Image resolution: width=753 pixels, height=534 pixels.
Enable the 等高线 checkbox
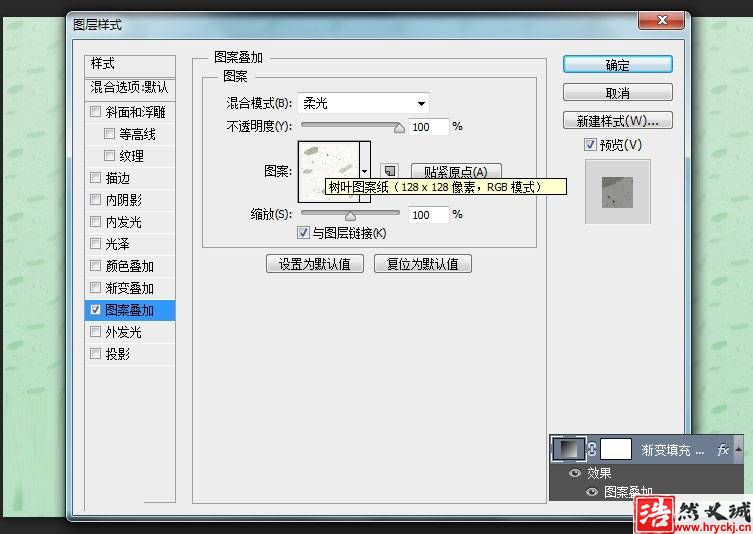tap(109, 134)
